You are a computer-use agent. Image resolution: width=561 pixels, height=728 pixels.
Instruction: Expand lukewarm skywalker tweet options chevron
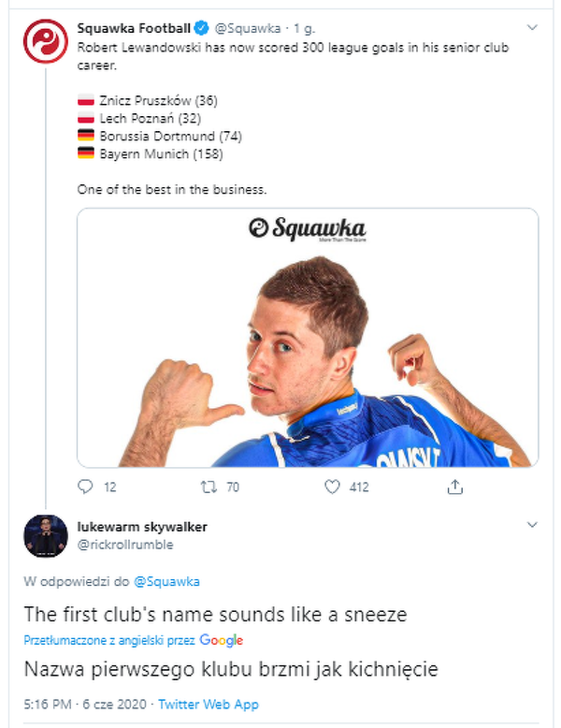[x=532, y=526]
